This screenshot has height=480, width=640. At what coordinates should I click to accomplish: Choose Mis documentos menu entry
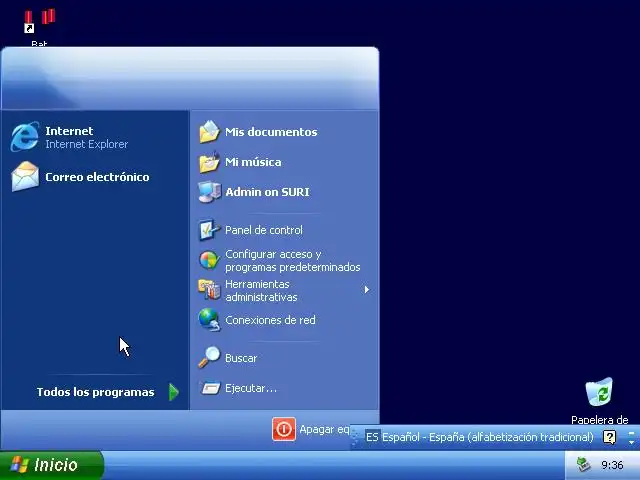(x=271, y=132)
